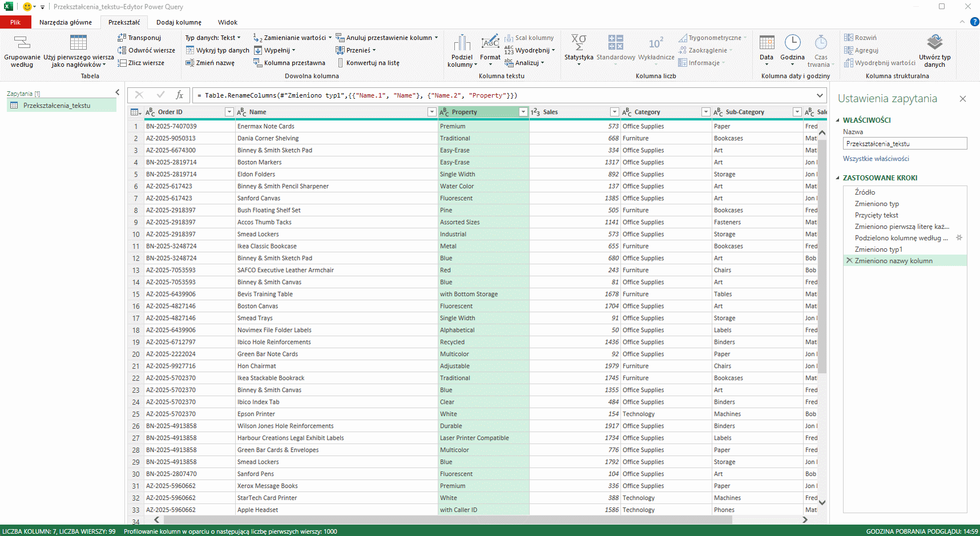Open Zamienianie wartości dropdown
The height and width of the screenshot is (536, 980).
tap(292, 38)
